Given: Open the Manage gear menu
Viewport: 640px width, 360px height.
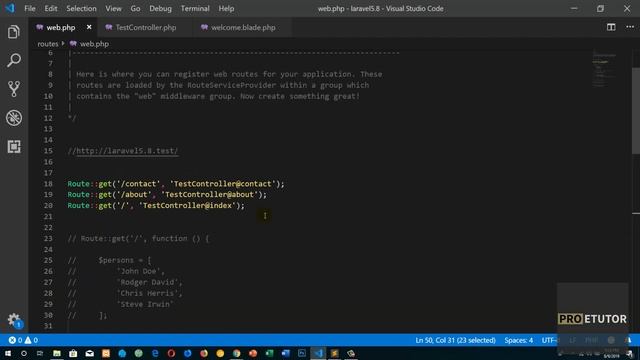Looking at the screenshot, I should (13, 320).
